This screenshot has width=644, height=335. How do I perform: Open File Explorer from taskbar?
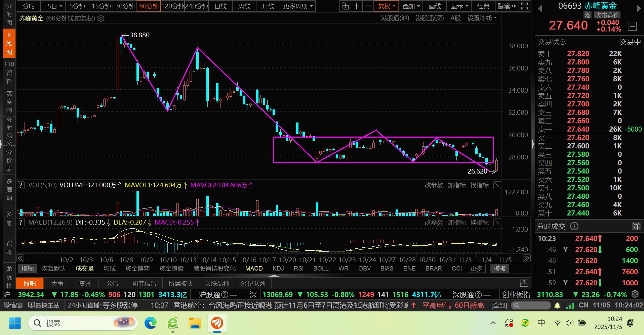pyautogui.click(x=195, y=323)
